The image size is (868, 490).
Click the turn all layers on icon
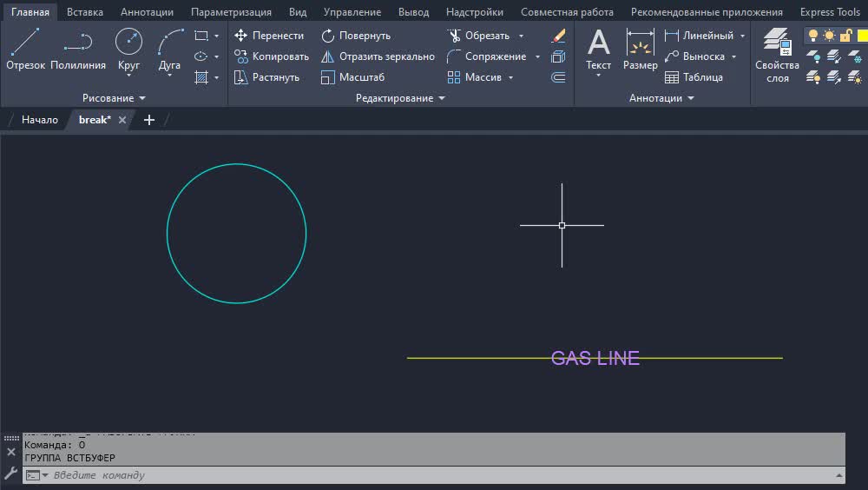click(813, 77)
